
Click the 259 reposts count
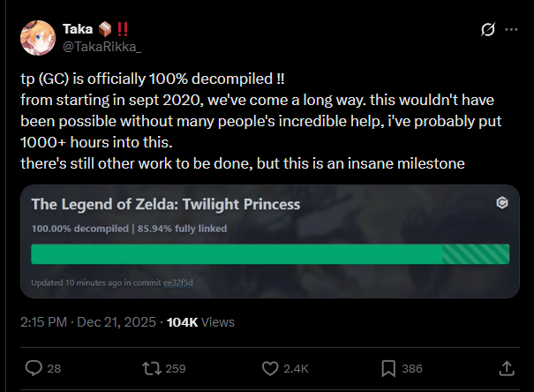coord(176,368)
